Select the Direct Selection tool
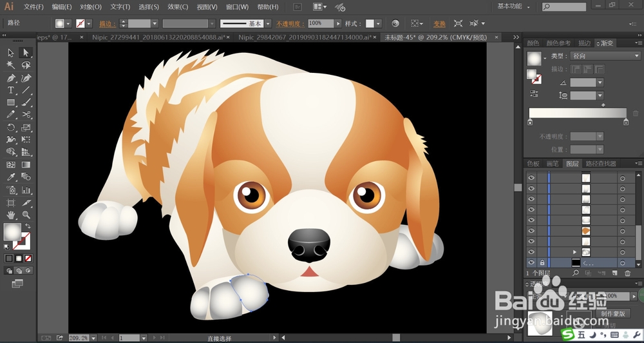The image size is (644, 343). pyautogui.click(x=26, y=53)
